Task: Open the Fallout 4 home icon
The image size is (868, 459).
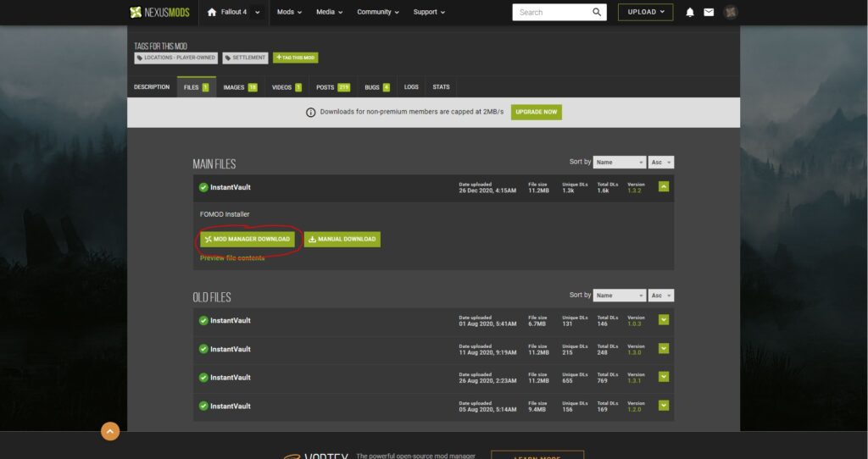Action: click(x=211, y=12)
